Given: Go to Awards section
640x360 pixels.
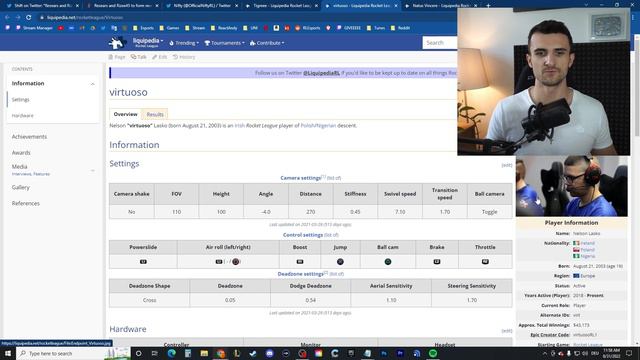Looking at the screenshot, I should [x=21, y=153].
